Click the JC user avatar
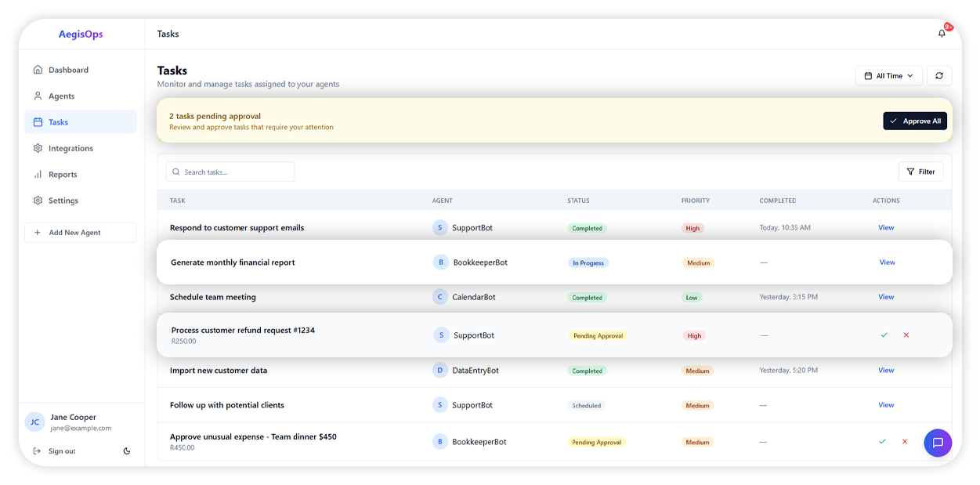Image resolution: width=980 pixels, height=485 pixels. tap(34, 422)
